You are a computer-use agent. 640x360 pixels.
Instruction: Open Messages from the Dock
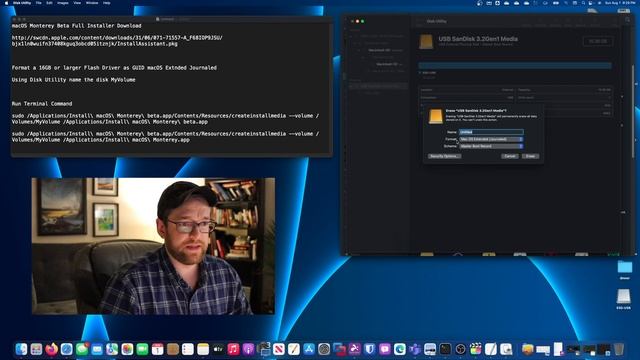(x=82, y=349)
